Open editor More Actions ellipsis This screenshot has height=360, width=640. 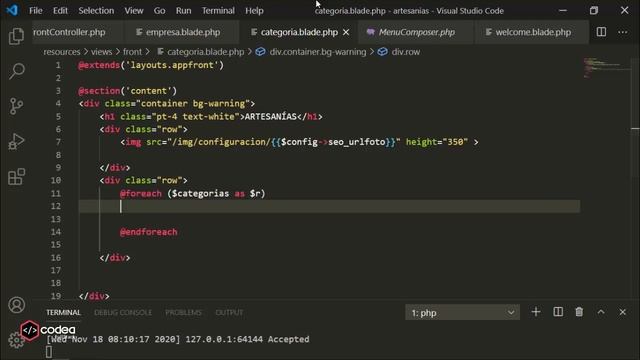[x=622, y=32]
